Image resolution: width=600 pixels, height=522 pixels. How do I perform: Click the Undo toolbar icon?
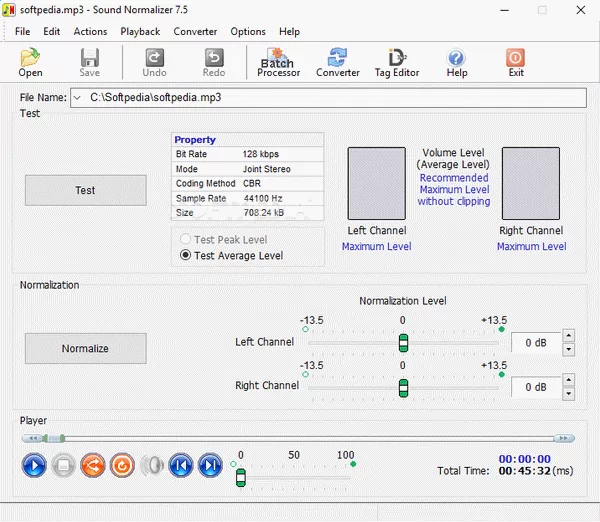pos(154,62)
